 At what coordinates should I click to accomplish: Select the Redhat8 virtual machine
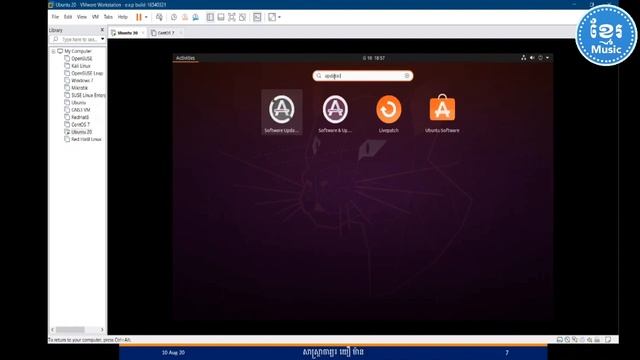(x=76, y=117)
